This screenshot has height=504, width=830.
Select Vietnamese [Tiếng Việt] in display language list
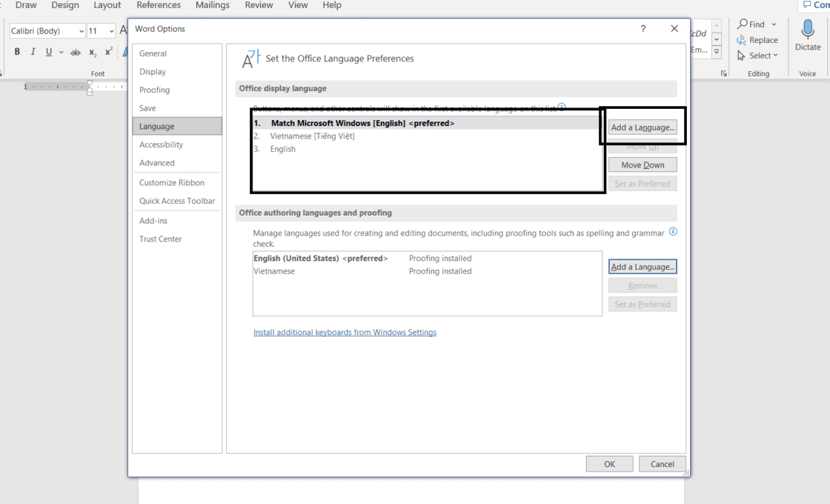coord(312,136)
